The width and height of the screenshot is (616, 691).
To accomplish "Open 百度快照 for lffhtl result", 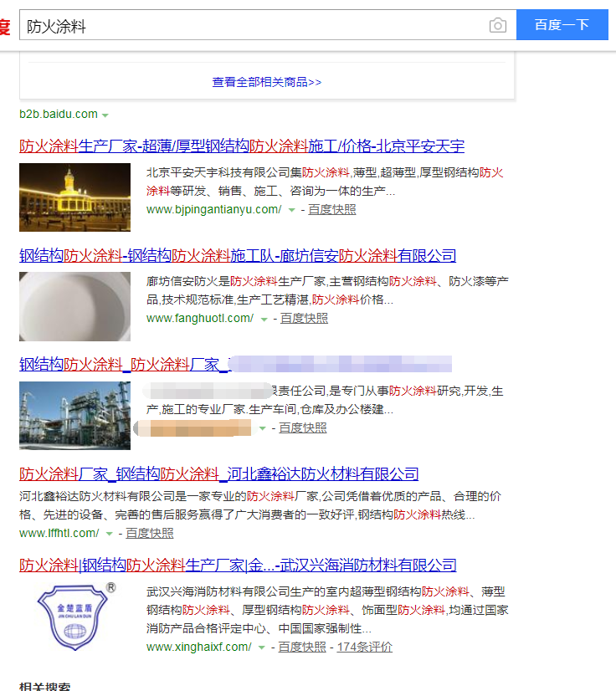I will coord(150,533).
